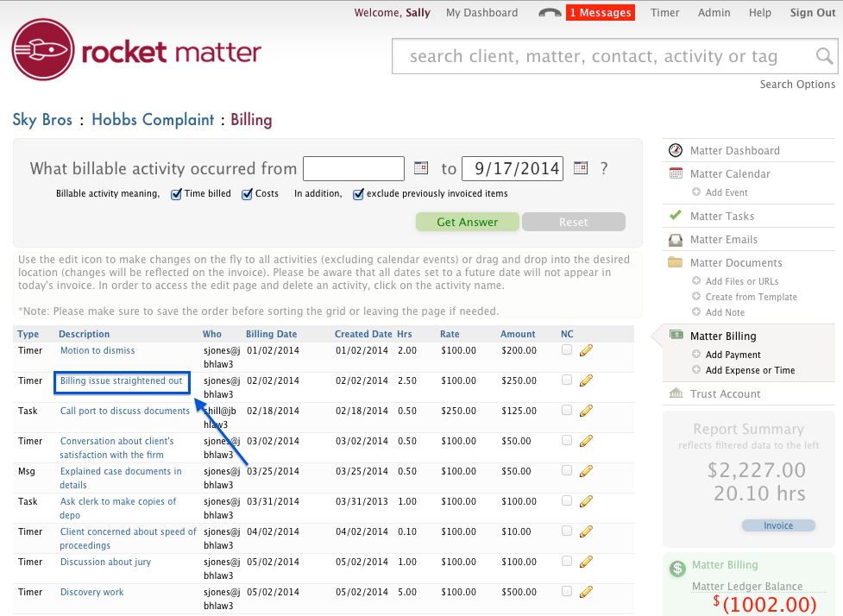Uncheck the Time billed checkbox

176,194
